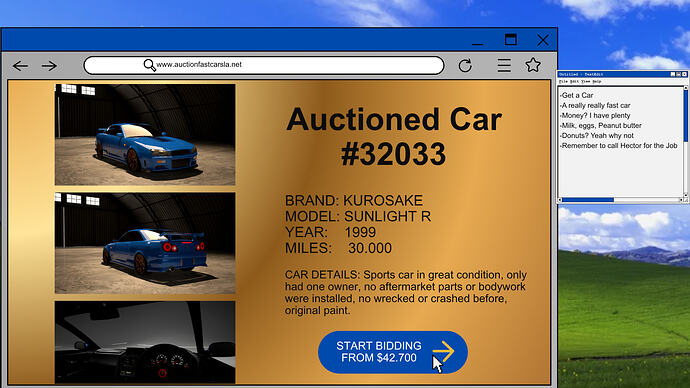This screenshot has width=690, height=388.
Task: Click the 'BRAND: KUROSAKE' line
Action: [x=354, y=201]
